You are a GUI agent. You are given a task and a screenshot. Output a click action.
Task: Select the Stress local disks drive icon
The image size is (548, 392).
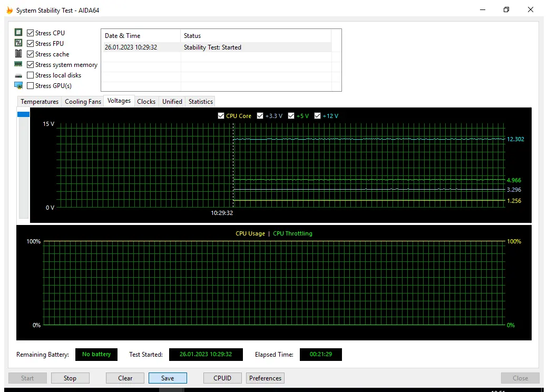(19, 75)
